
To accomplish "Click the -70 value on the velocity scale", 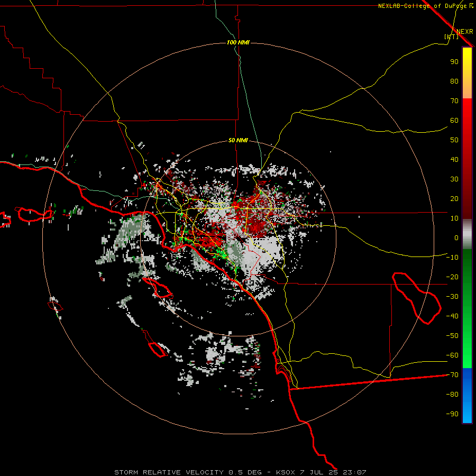I will click(452, 375).
